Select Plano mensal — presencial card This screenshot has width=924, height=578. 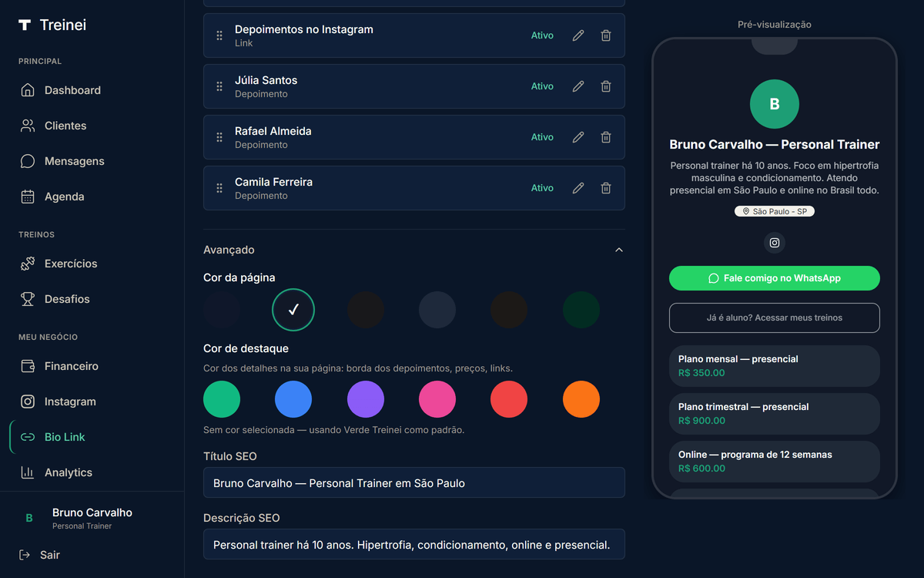pos(775,365)
